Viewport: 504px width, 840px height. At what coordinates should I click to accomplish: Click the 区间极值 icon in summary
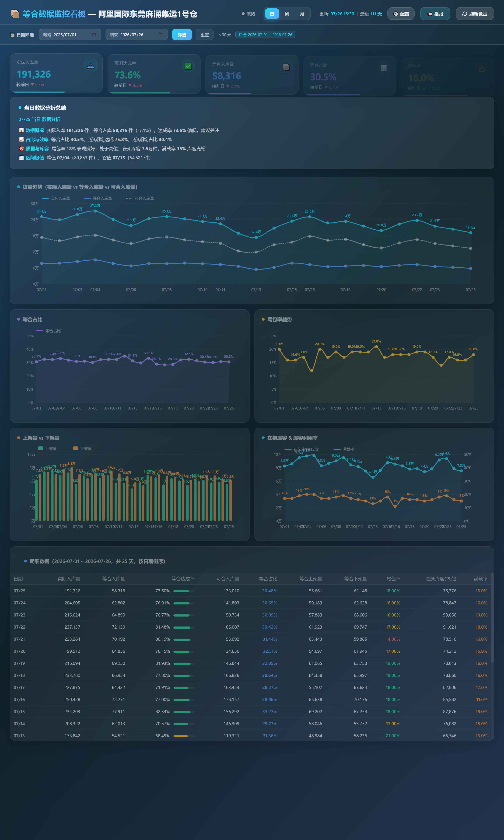tap(21, 157)
